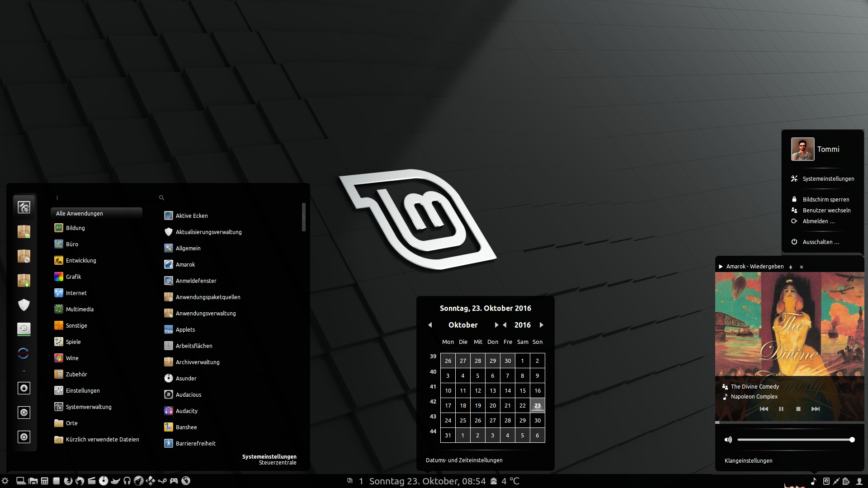Open Klangeinstellungen sound settings
Screen dimensions: 868x488
click(x=748, y=460)
